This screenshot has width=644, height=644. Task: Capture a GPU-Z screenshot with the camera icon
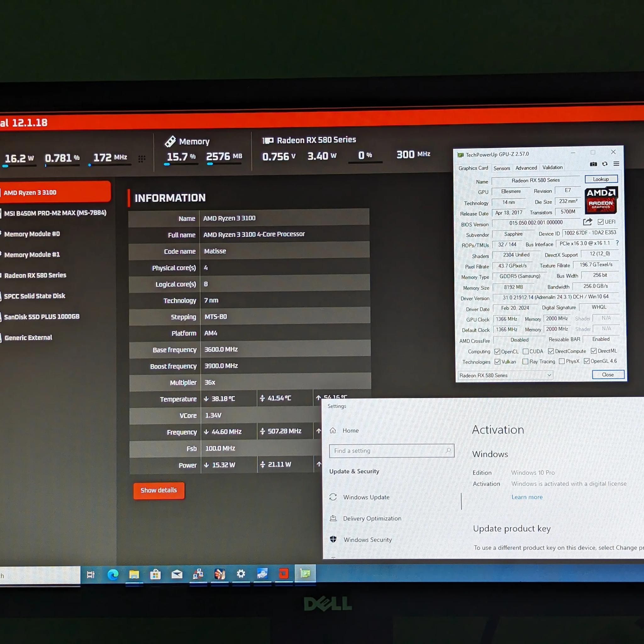click(x=593, y=164)
